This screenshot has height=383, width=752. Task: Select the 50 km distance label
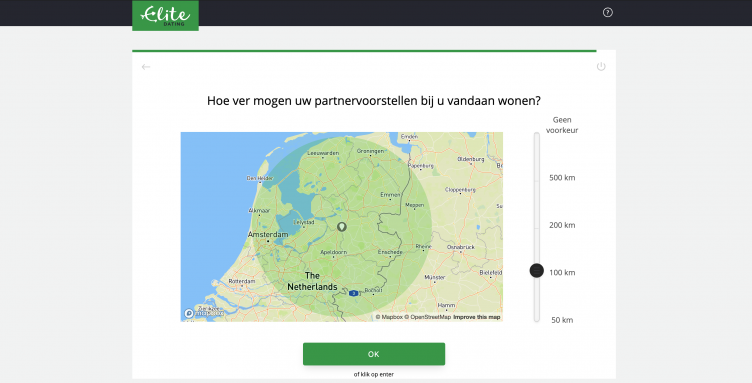pos(562,320)
